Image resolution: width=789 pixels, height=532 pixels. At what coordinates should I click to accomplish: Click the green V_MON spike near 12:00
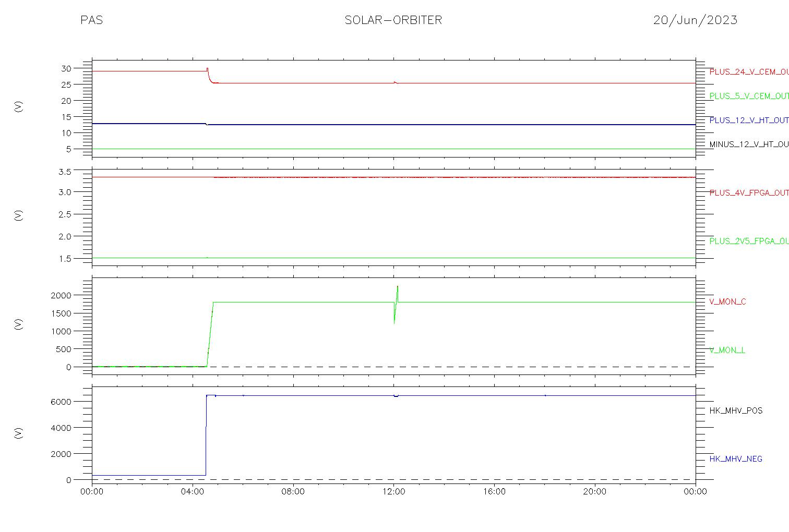click(396, 304)
